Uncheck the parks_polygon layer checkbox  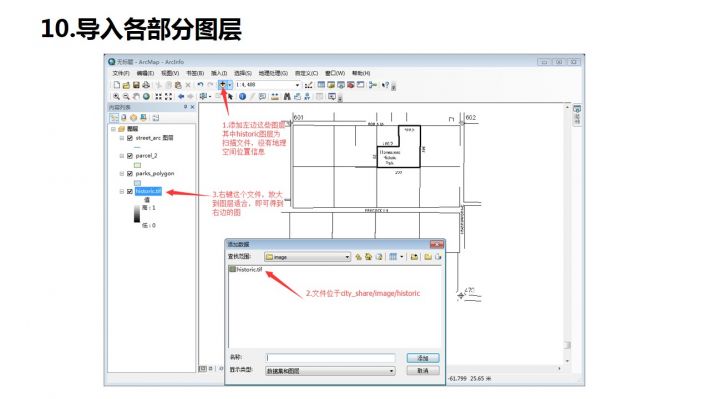tap(130, 173)
